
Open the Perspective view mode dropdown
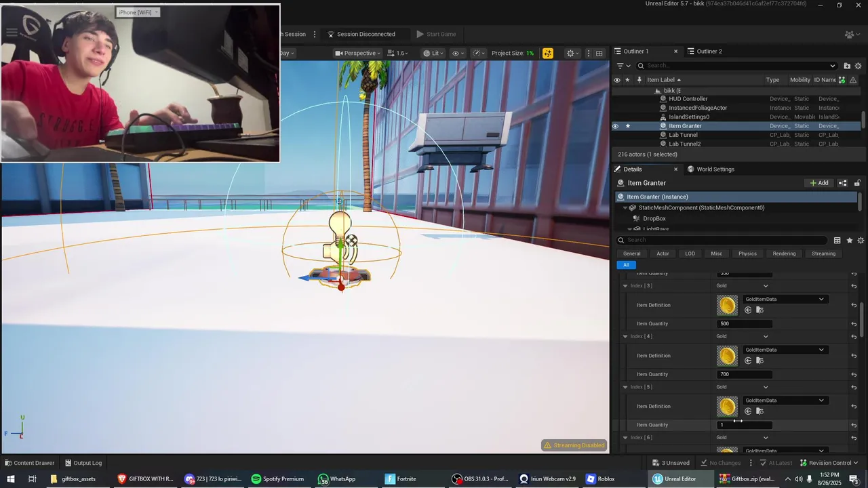coord(357,53)
